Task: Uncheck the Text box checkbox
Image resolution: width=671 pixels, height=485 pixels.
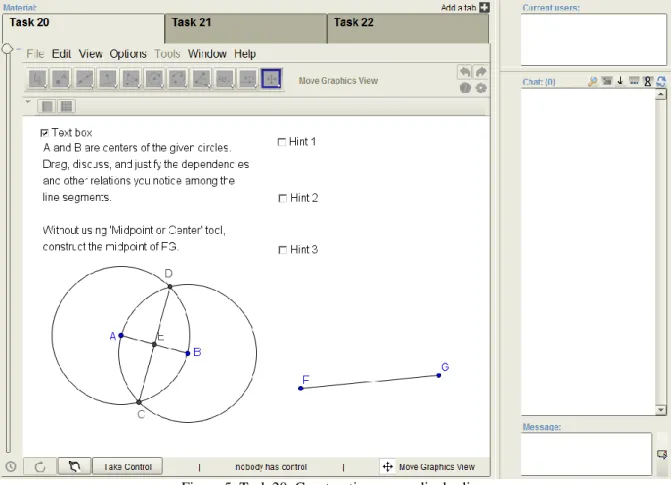Action: click(x=44, y=133)
